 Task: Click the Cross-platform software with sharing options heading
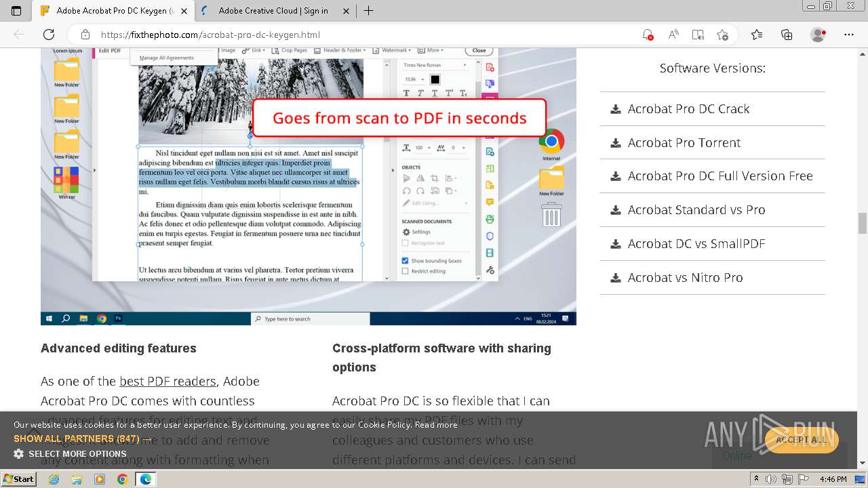(x=441, y=358)
